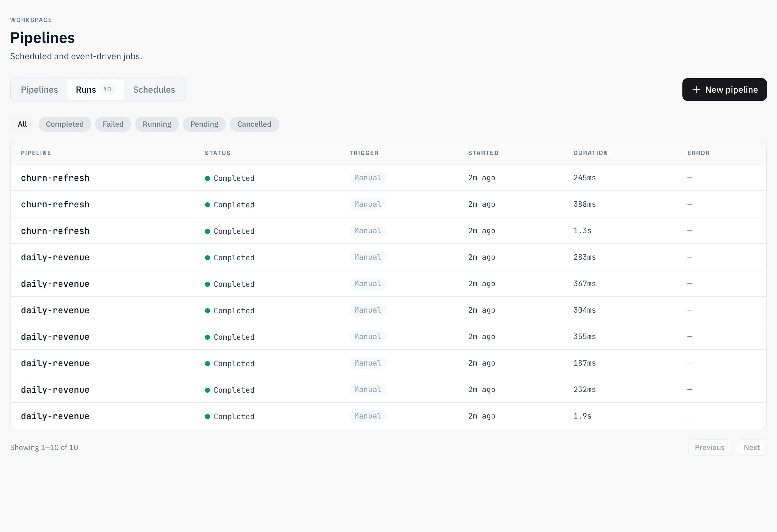Click the Duration column header
This screenshot has height=532, width=777.
tap(590, 153)
